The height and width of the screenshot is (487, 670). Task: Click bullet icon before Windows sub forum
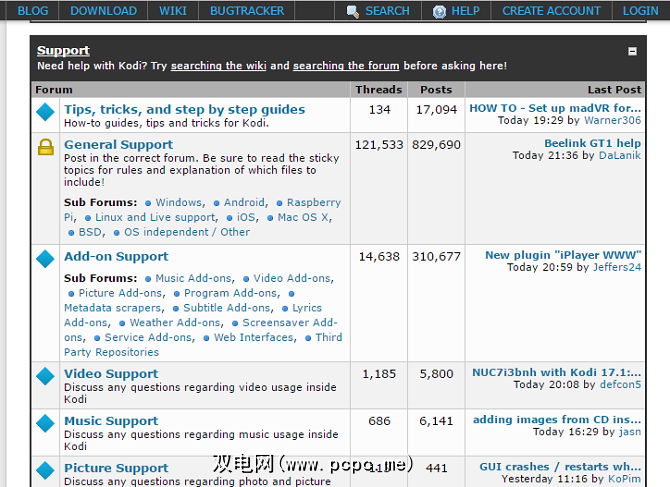tap(148, 203)
